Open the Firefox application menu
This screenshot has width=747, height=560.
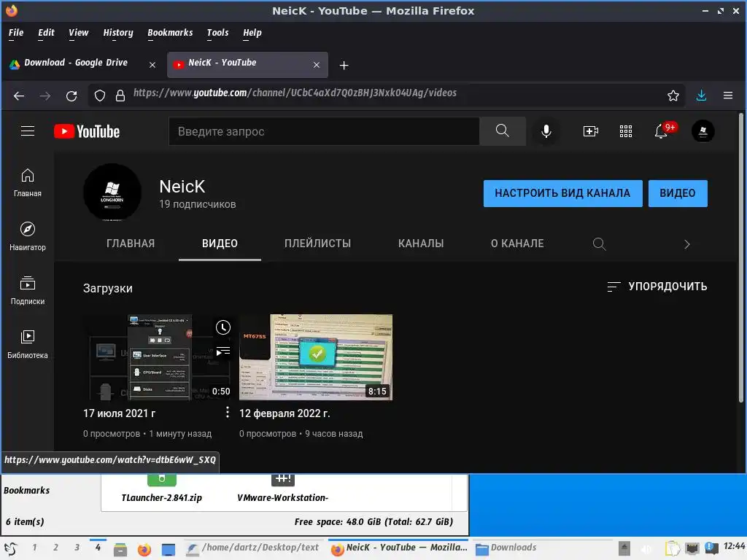(727, 96)
